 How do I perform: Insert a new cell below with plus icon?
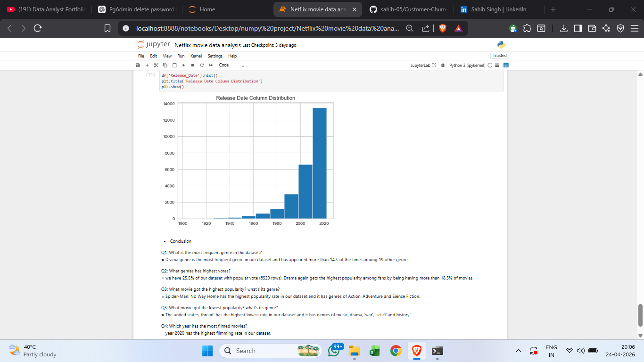(x=147, y=65)
